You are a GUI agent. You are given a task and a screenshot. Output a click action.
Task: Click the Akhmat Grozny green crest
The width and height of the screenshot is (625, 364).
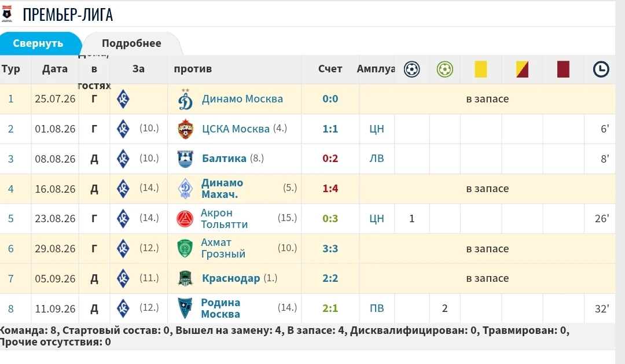[185, 248]
